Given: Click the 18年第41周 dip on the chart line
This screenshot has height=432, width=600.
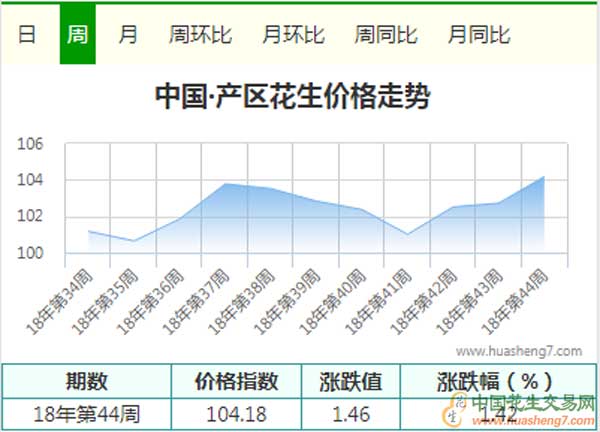Looking at the screenshot, I should click(407, 234).
